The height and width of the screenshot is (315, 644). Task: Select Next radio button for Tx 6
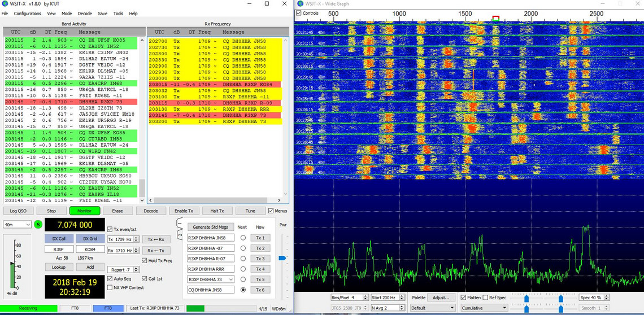coord(243,290)
